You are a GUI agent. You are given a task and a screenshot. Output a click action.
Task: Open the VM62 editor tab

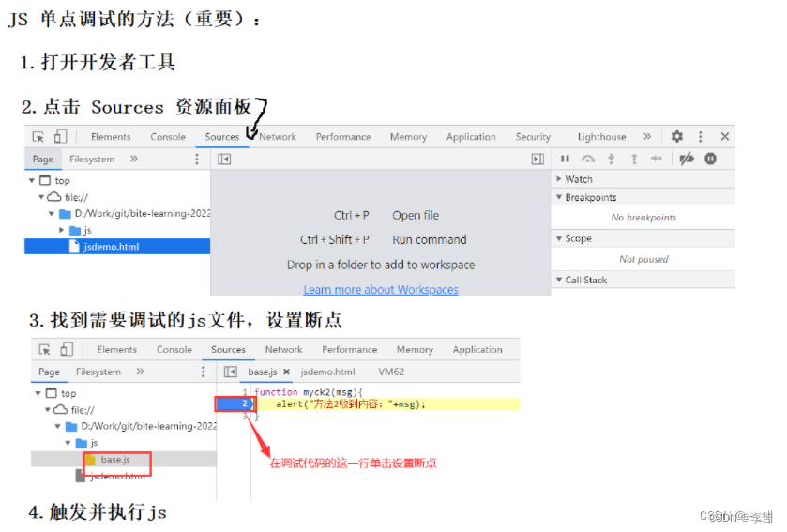click(x=391, y=372)
